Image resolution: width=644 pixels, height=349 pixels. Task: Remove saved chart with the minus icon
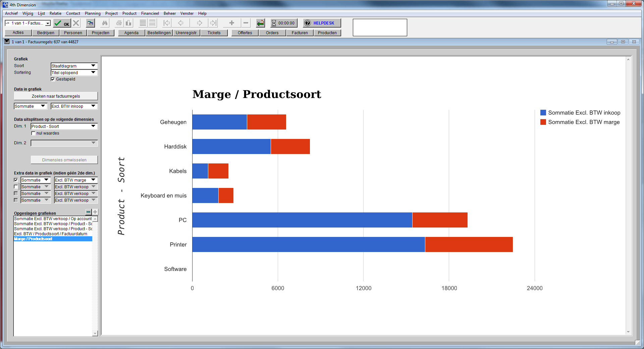point(88,212)
